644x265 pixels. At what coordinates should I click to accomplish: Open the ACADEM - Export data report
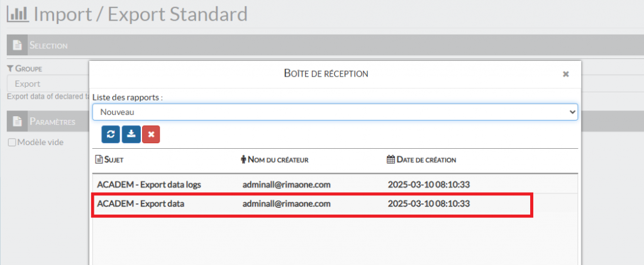(x=141, y=204)
